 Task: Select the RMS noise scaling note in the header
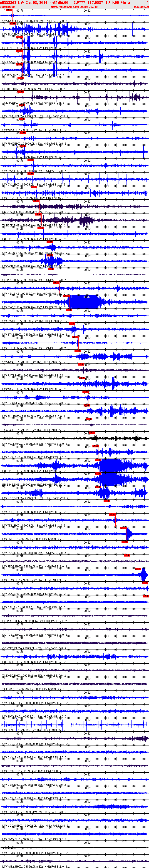74,6
